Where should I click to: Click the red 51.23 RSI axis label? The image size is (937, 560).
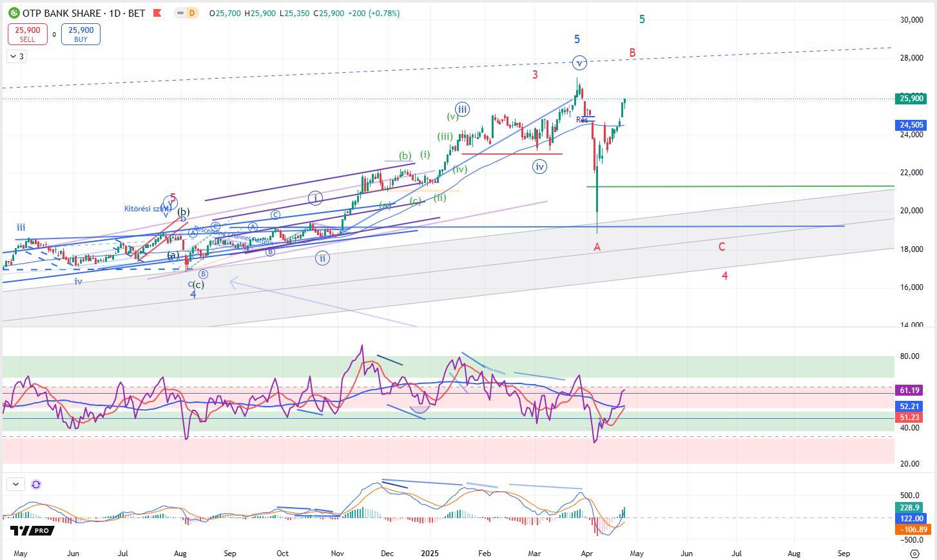pos(911,418)
